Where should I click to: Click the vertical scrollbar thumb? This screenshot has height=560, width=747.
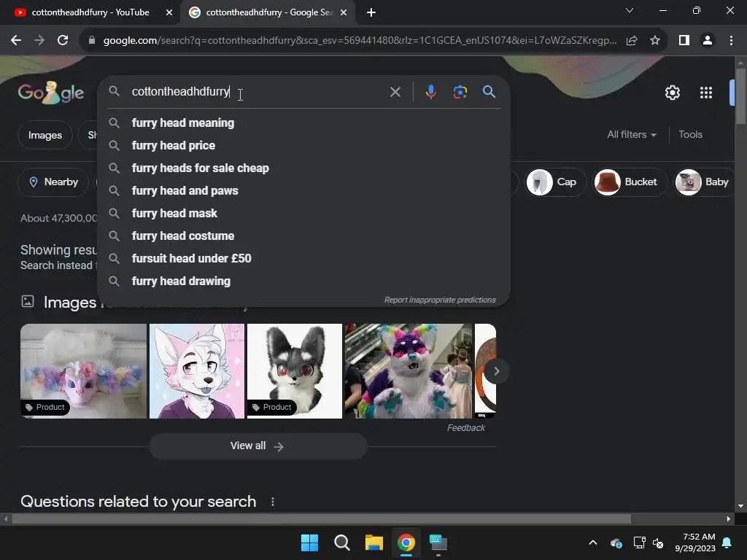coord(740,96)
